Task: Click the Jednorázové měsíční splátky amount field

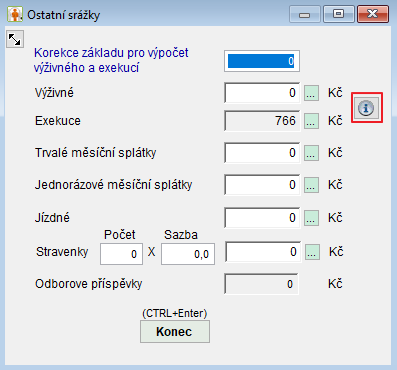Action: (x=262, y=185)
